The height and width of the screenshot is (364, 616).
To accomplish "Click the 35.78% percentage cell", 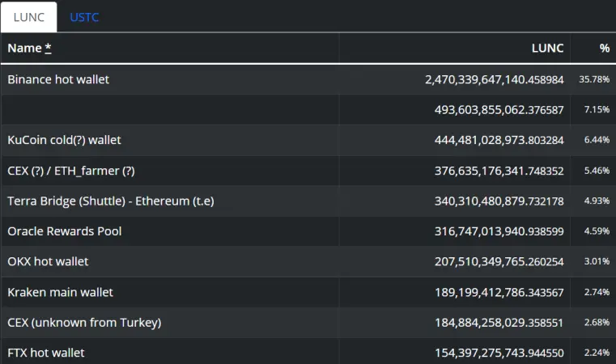I will point(594,79).
